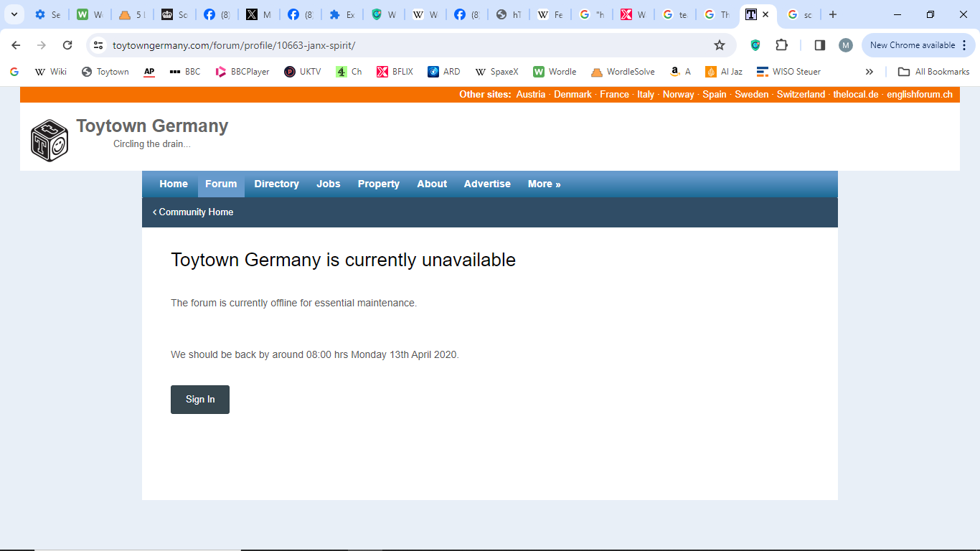The height and width of the screenshot is (551, 980).
Task: Expand the tab search dropdown arrow
Action: coord(14,14)
